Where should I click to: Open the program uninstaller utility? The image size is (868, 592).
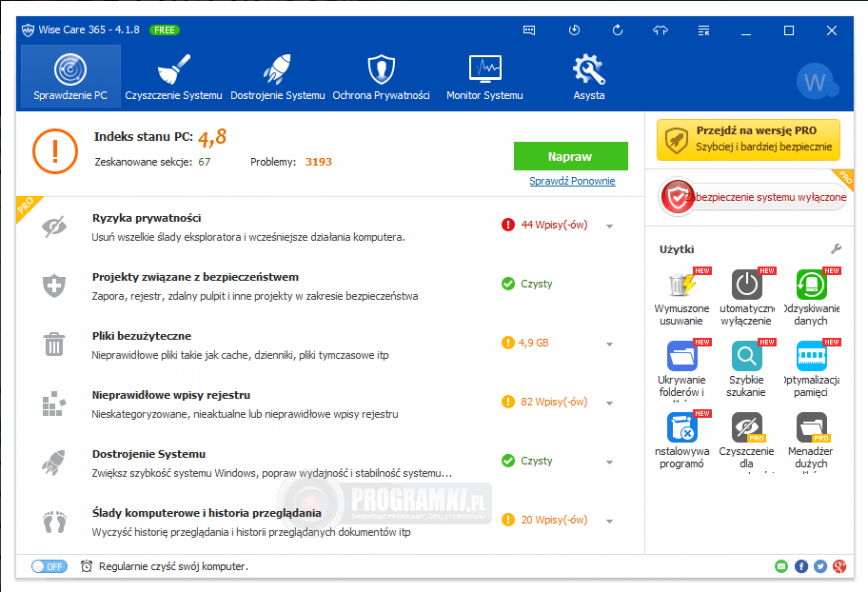point(681,441)
